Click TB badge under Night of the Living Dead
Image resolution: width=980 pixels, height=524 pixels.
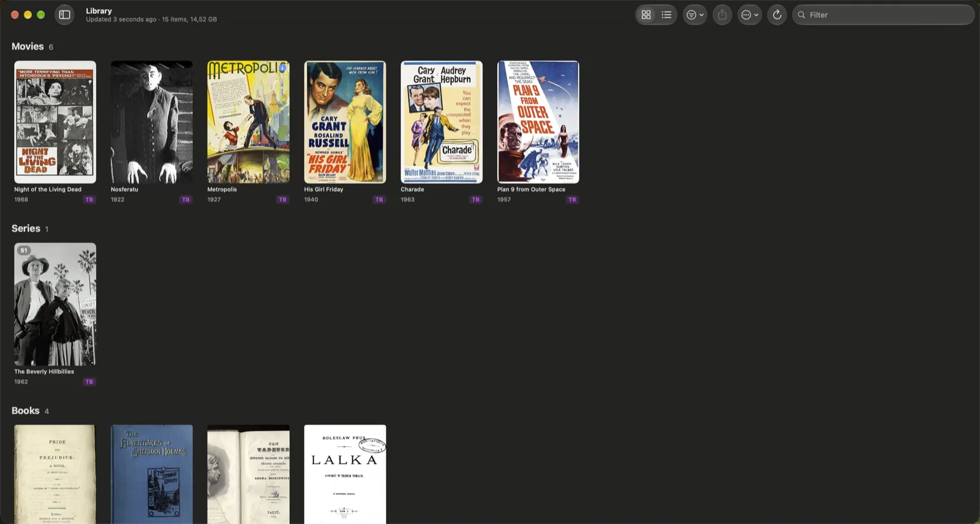click(x=89, y=200)
